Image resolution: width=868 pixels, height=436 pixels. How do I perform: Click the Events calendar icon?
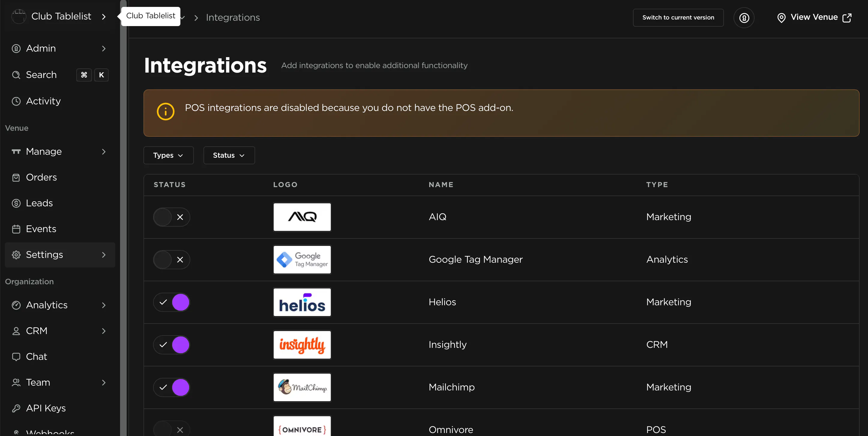(x=16, y=229)
